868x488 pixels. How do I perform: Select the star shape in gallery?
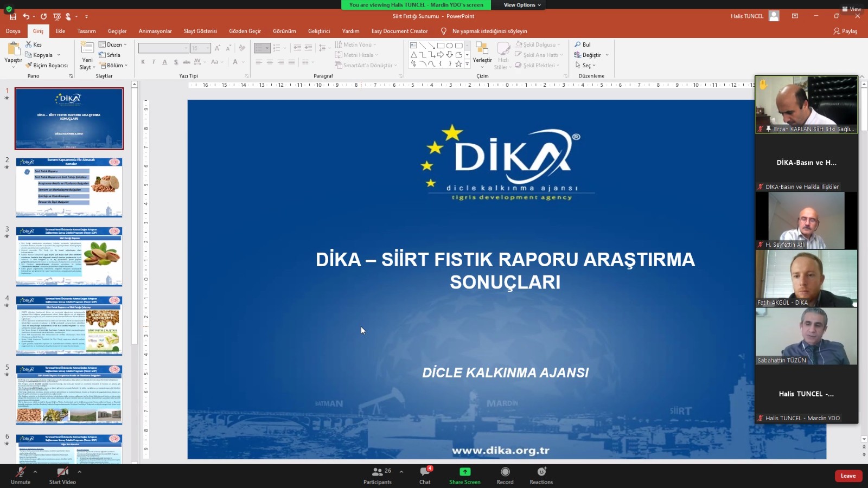458,64
